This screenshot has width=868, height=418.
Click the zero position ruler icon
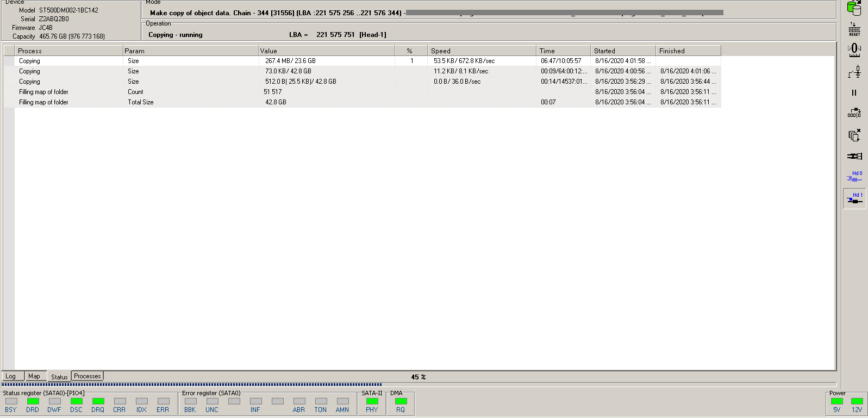[x=854, y=50]
